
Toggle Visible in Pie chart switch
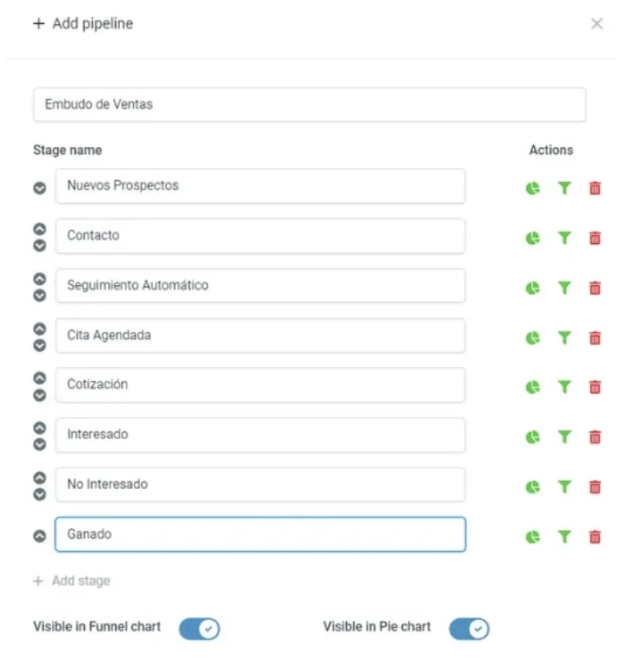(x=470, y=628)
